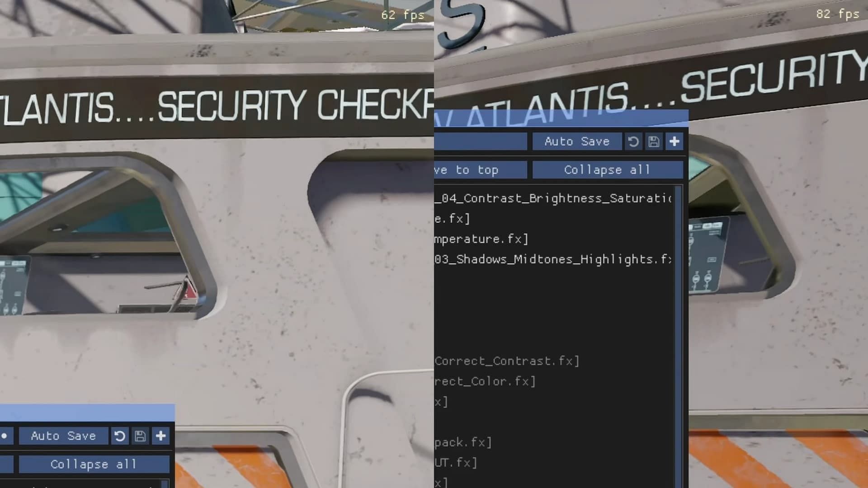Click the save icon in right panel
Screen dimensions: 868x488
click(653, 141)
